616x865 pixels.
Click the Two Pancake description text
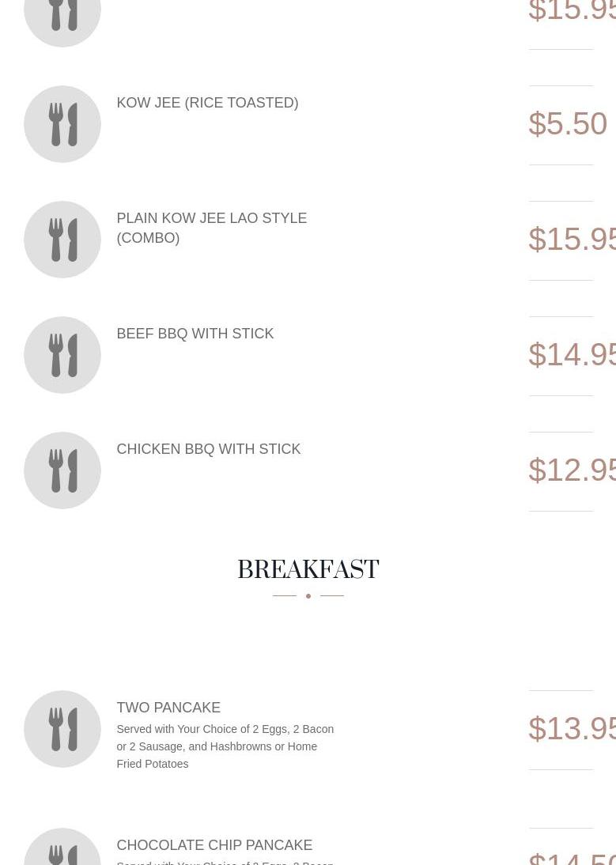point(225,746)
